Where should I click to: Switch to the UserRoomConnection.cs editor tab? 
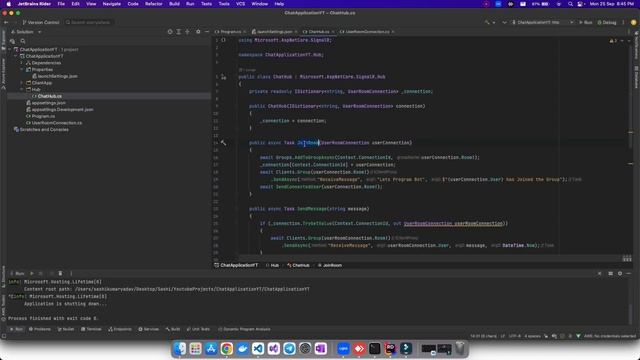point(367,31)
